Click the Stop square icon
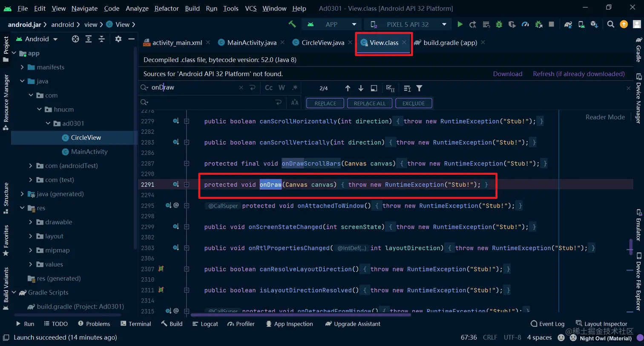Image resolution: width=644 pixels, height=346 pixels. [552, 24]
